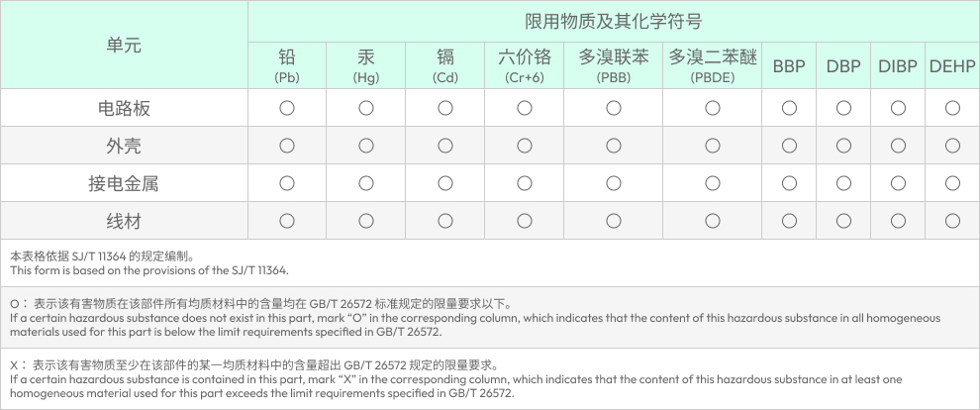The width and height of the screenshot is (980, 410).
Task: Click the circle for 外壳 under 汞 (Hg)
Action: point(366,146)
